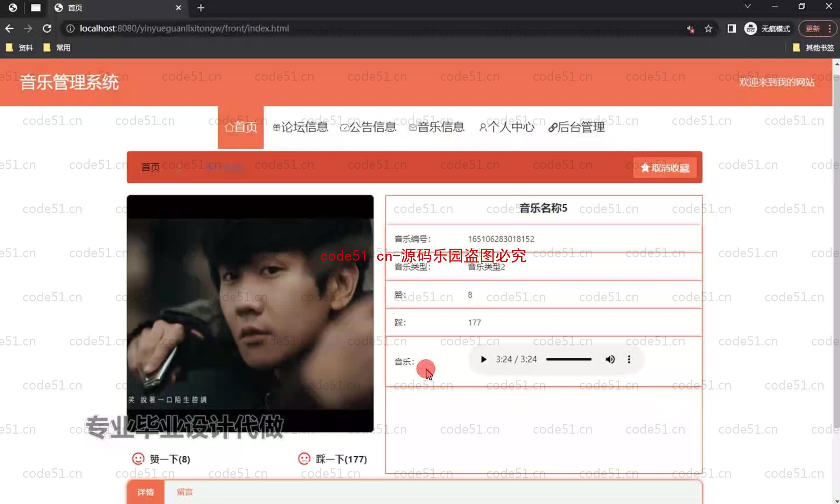Switch to the 详情 tab
This screenshot has height=504, width=840.
click(x=146, y=492)
